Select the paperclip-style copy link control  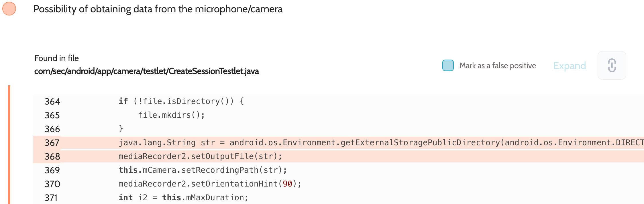point(612,65)
